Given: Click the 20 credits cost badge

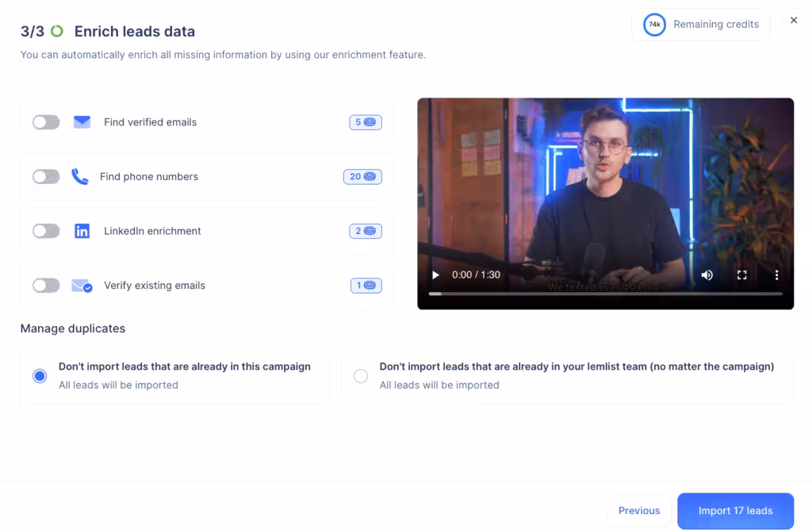Looking at the screenshot, I should pos(362,177).
